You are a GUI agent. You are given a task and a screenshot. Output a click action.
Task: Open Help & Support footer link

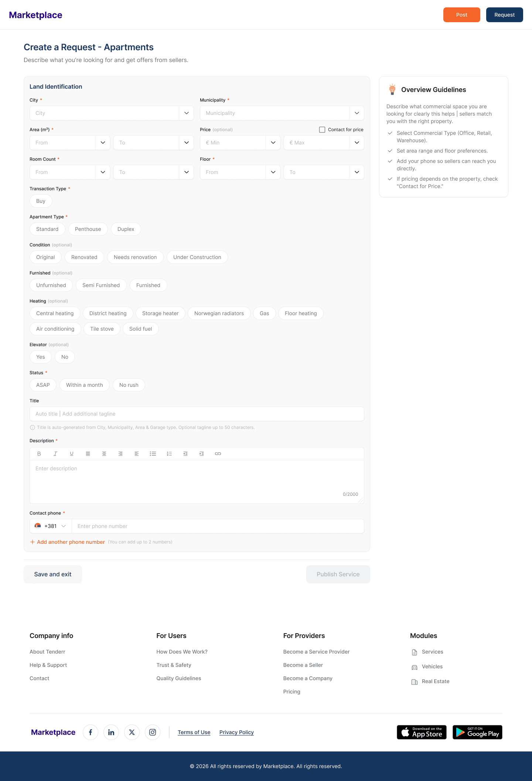tap(48, 665)
